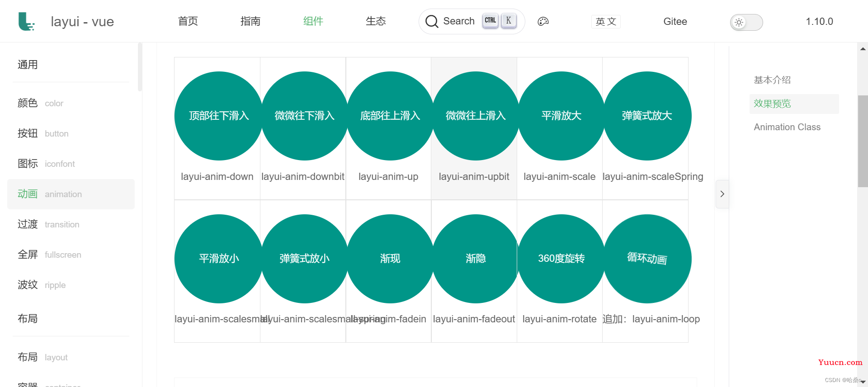Open 布局 layout in sidebar
This screenshot has height=387, width=868.
[71, 357]
